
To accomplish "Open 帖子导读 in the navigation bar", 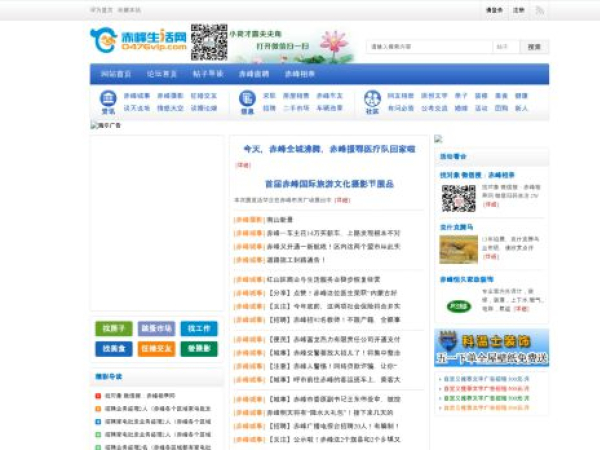I will click(208, 74).
